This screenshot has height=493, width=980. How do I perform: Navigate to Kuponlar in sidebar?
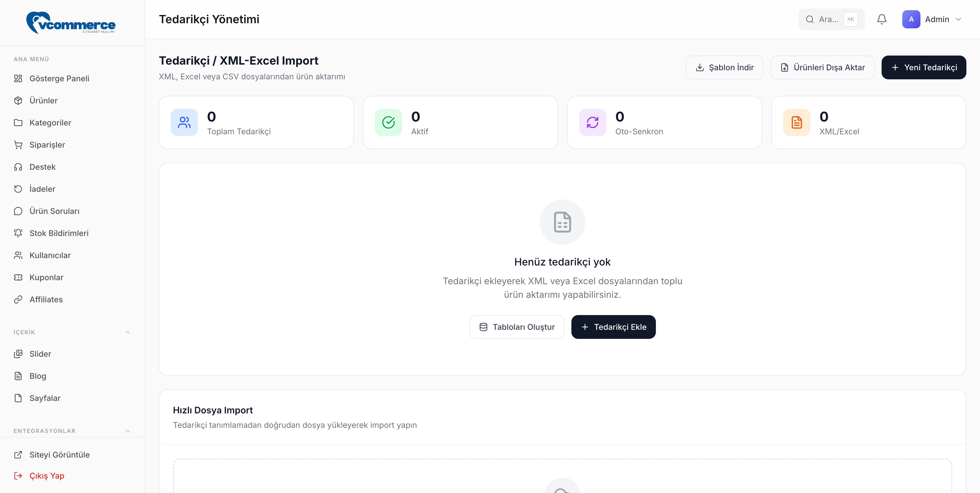(x=47, y=277)
